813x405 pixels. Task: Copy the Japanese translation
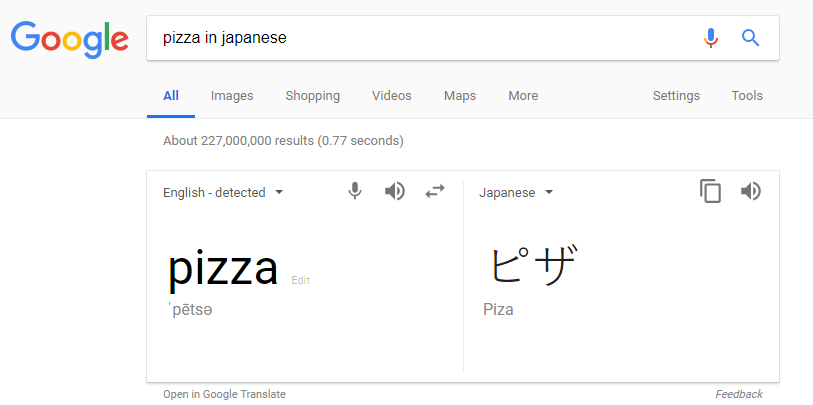(711, 191)
